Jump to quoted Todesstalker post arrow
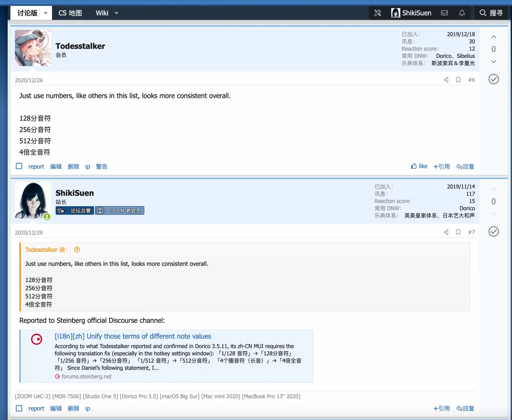Image resolution: width=512 pixels, height=420 pixels. tap(77, 250)
